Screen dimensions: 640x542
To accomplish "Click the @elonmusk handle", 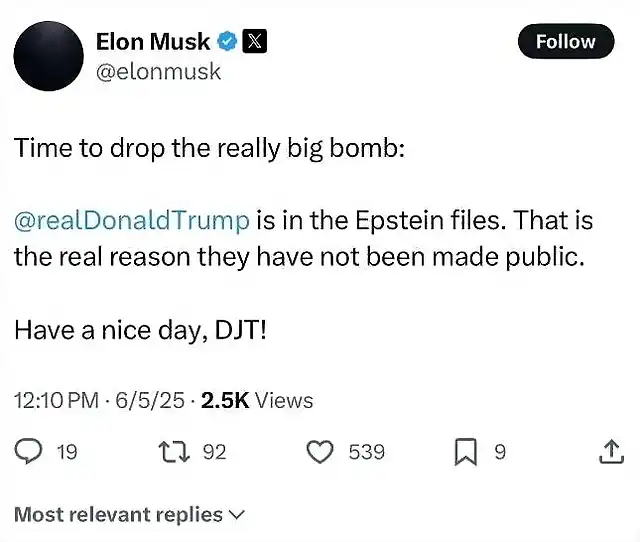I will click(158, 72).
